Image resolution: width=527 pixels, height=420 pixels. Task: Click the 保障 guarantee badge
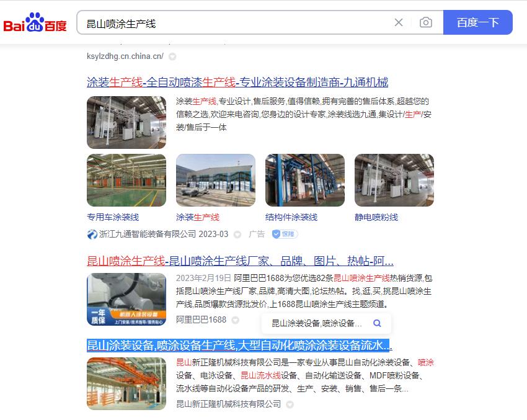[x=285, y=234]
